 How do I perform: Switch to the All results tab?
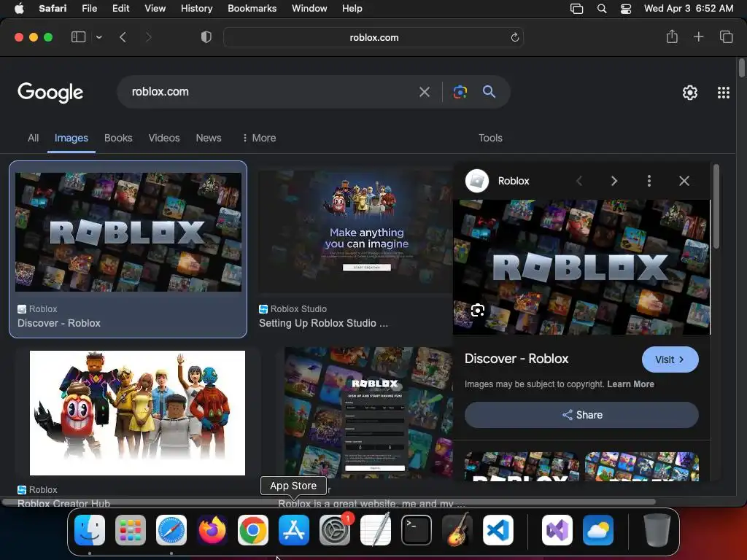coord(33,138)
